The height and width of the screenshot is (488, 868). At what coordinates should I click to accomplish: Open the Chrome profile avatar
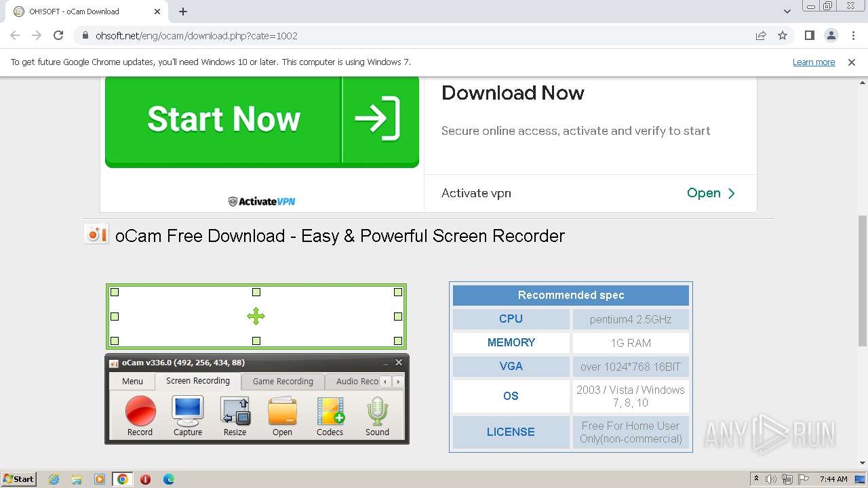pyautogui.click(x=831, y=35)
